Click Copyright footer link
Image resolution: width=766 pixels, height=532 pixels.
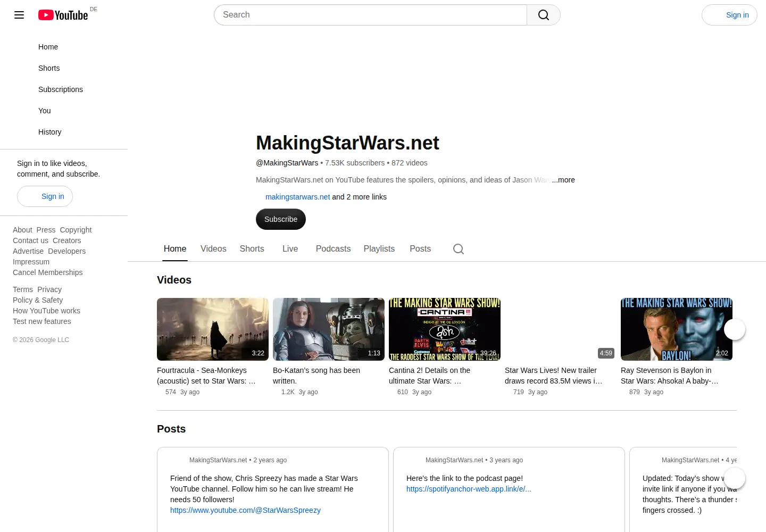click(76, 230)
